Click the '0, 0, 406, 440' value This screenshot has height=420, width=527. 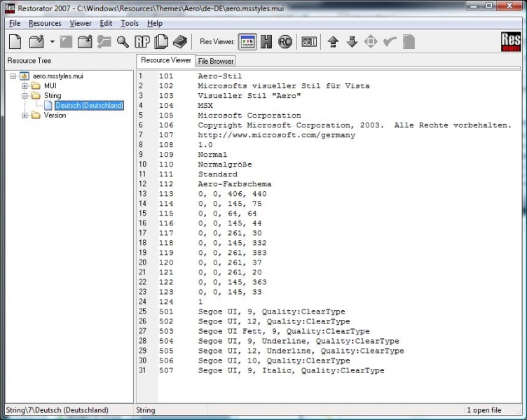click(x=232, y=194)
